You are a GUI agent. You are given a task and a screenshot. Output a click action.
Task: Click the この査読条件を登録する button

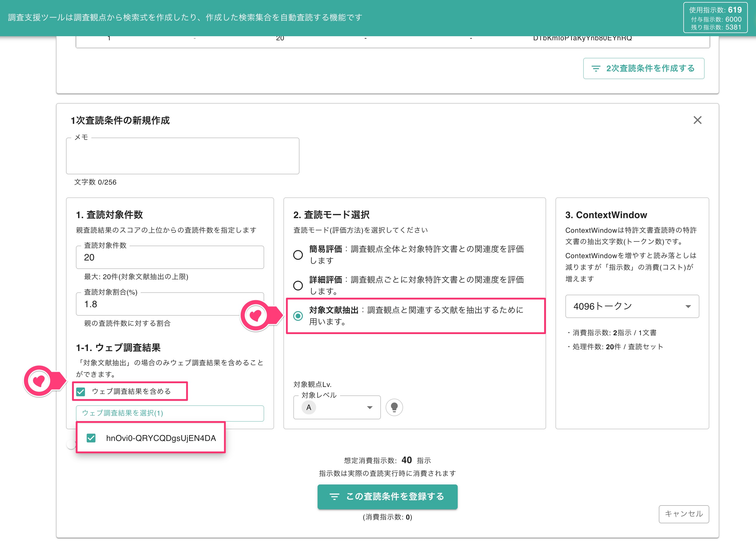coord(387,496)
